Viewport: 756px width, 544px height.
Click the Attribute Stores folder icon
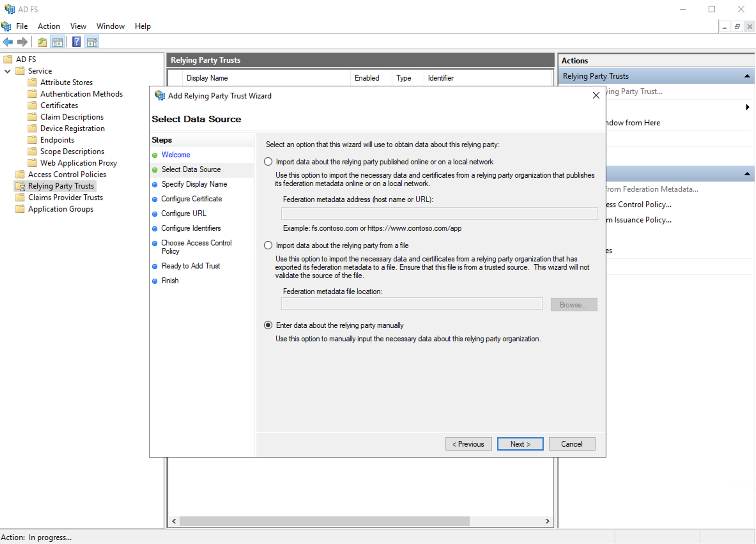coord(32,82)
